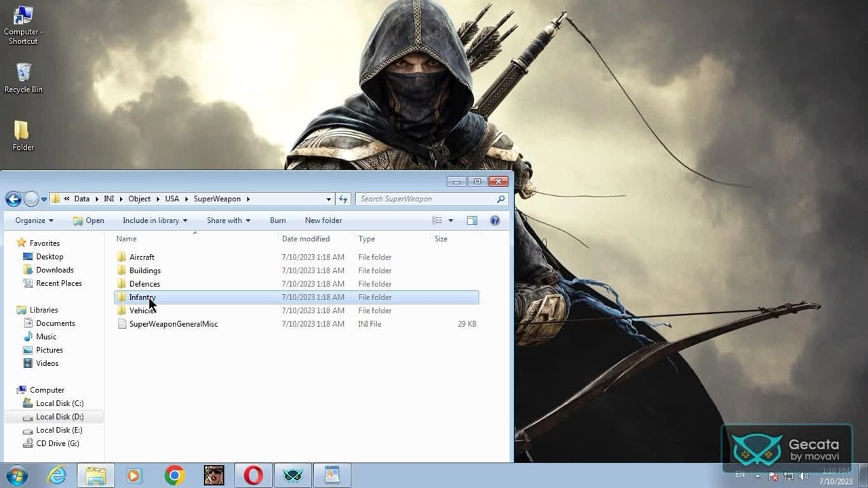Open Recycle Bin on the desktop
Screen dimensions: 868x488
pyautogui.click(x=23, y=78)
